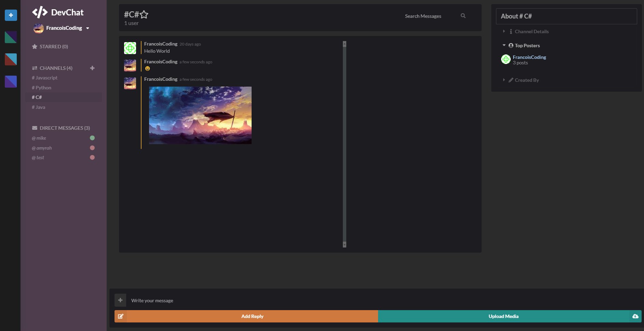Viewport: 644px width, 331px height.
Task: Click the user avatar beside FrancoisCoding in sidebar
Action: click(39, 28)
